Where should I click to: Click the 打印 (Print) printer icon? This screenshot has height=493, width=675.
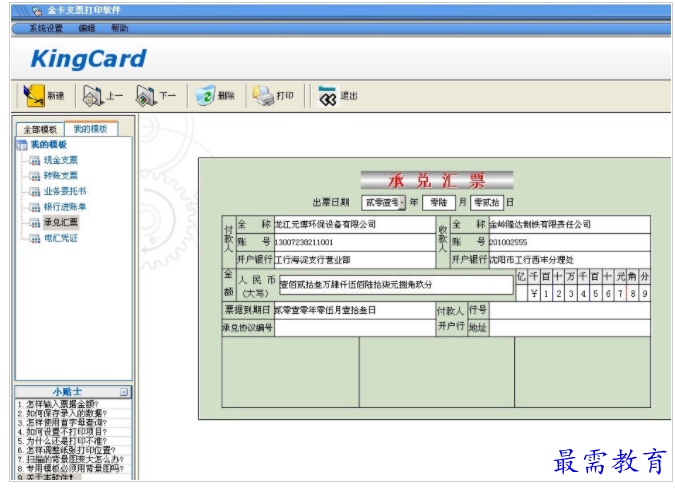263,95
